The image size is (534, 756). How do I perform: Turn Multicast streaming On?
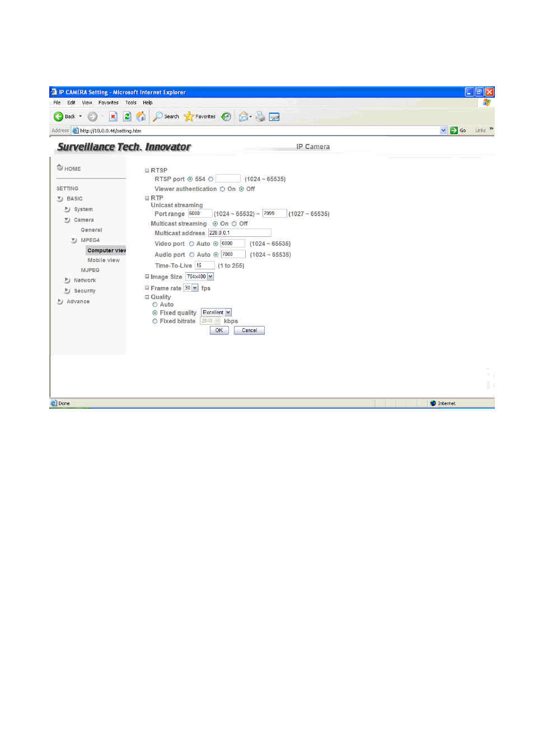215,224
